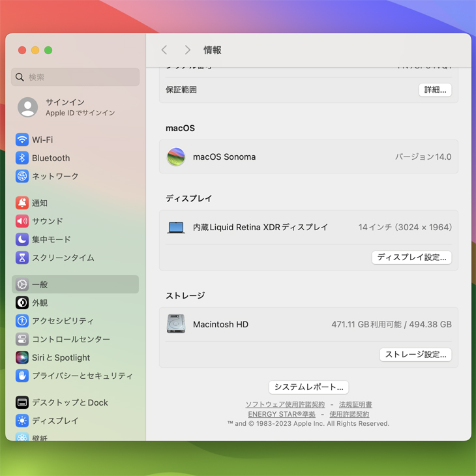Click the Bluetooth icon in sidebar
This screenshot has height=476, width=476.
coord(22,158)
